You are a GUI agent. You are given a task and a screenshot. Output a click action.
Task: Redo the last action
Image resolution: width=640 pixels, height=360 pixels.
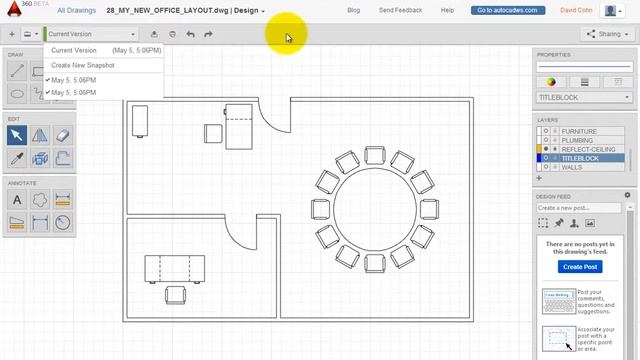tap(208, 34)
